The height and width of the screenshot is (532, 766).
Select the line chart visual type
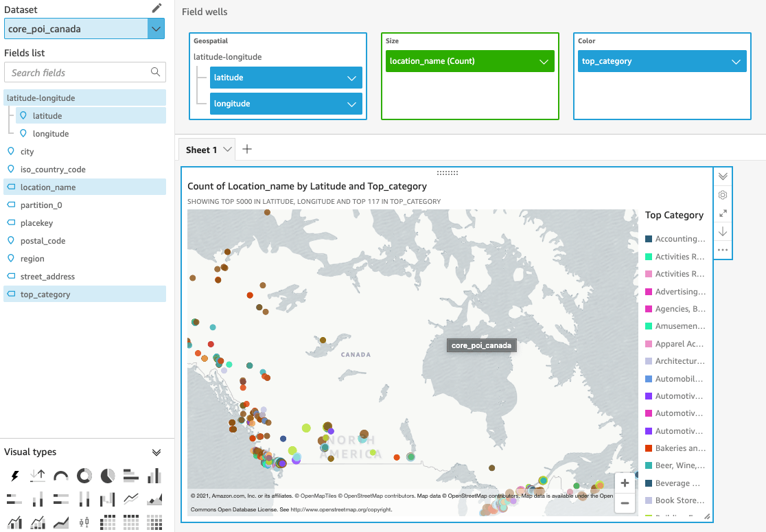point(130,499)
